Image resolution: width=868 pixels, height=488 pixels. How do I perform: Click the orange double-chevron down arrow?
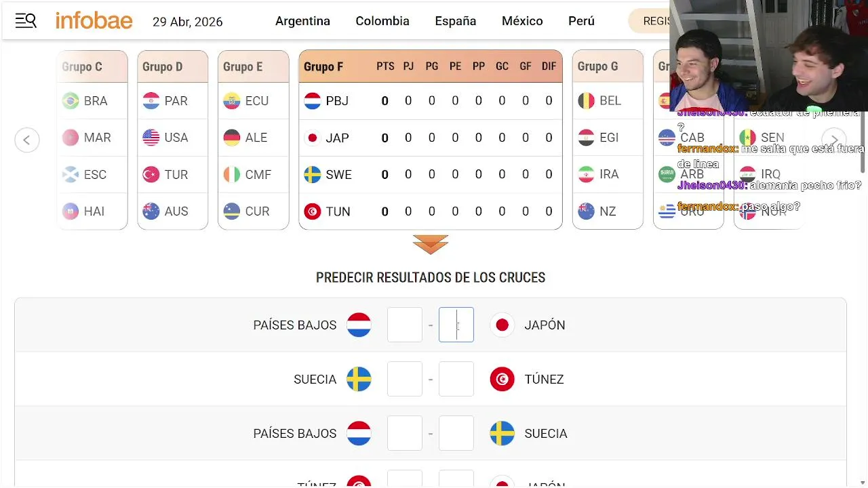[x=431, y=245]
